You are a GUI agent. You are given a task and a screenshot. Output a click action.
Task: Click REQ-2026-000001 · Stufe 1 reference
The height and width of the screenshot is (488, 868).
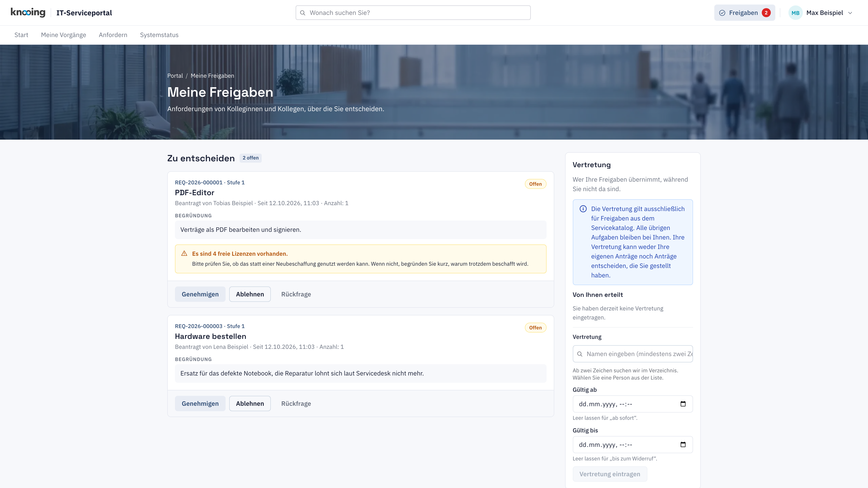click(210, 182)
